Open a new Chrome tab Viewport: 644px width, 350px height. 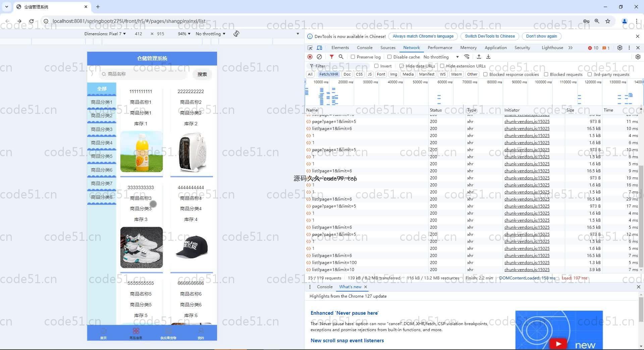pyautogui.click(x=98, y=6)
